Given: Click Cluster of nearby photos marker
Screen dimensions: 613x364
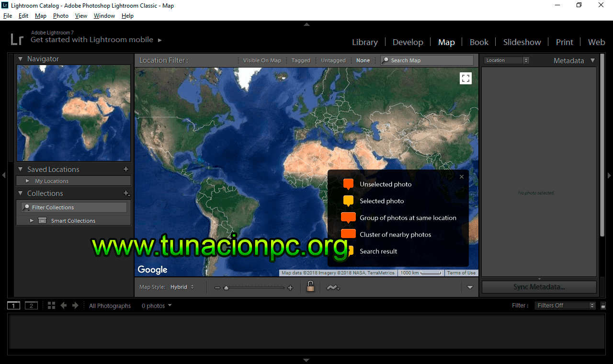Looking at the screenshot, I should tap(348, 234).
